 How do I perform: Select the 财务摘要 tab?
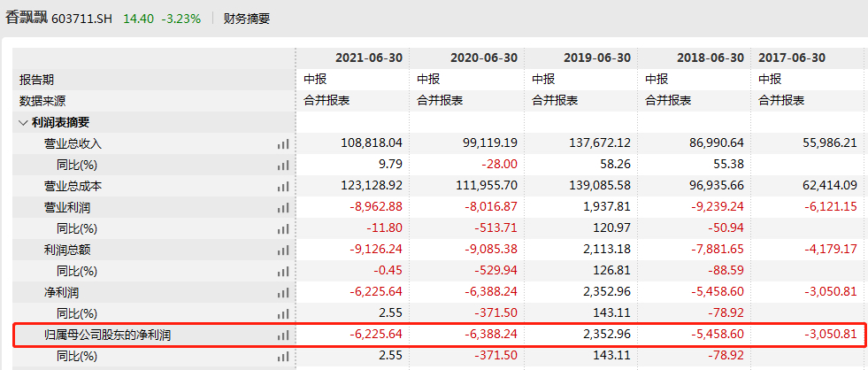(x=247, y=18)
